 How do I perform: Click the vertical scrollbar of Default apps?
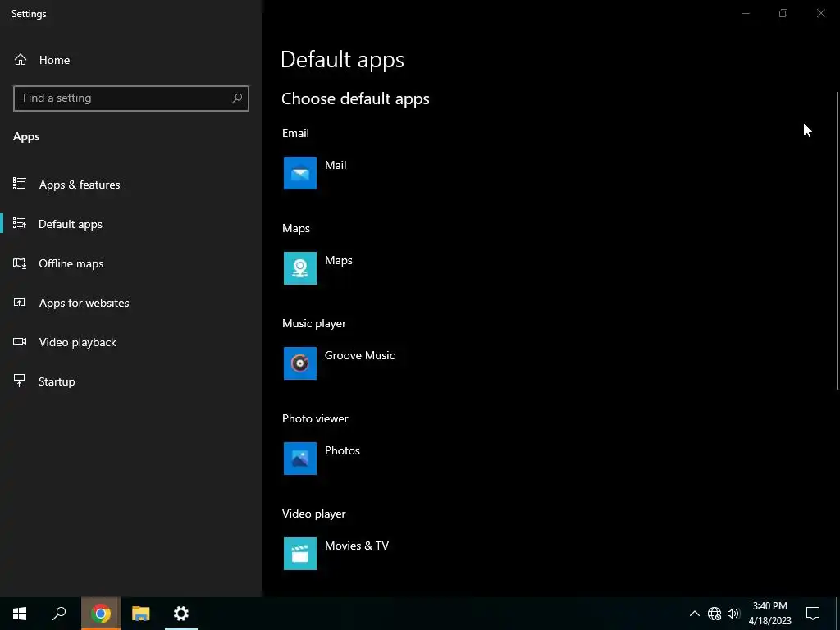tap(838, 240)
